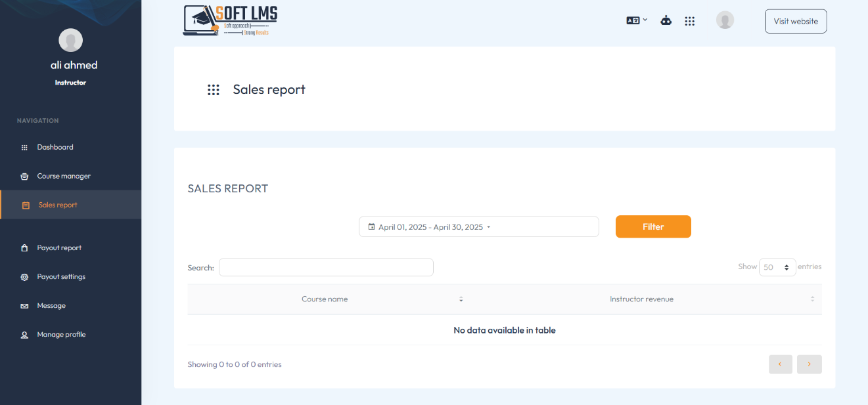
Task: Click the sidebar profile avatar of ali ahmed
Action: coord(70,40)
